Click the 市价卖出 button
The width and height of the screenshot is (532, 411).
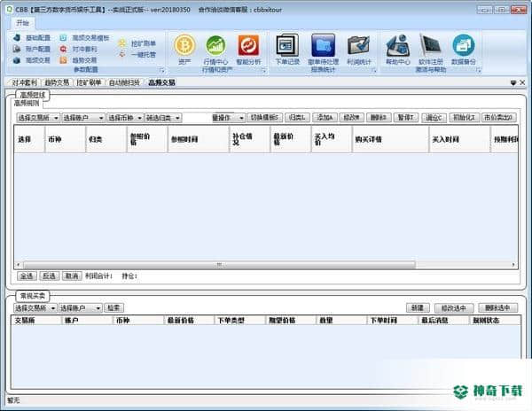click(x=498, y=118)
